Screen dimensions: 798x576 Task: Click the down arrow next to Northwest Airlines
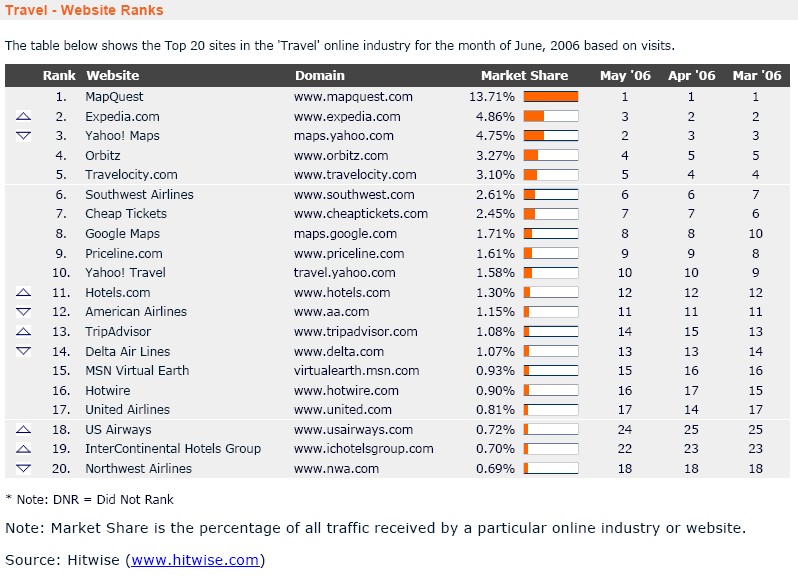tap(23, 469)
